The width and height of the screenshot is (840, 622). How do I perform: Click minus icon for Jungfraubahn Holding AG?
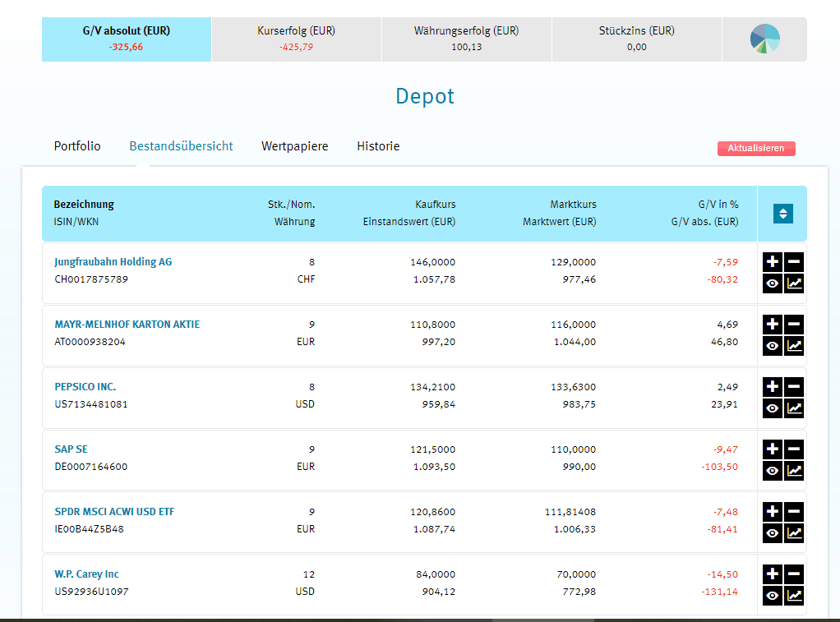point(794,262)
